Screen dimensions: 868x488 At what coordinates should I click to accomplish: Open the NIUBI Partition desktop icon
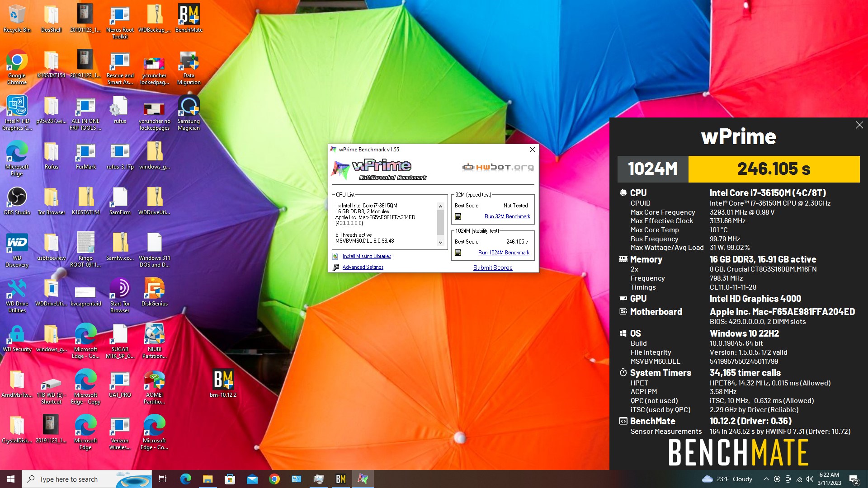tap(155, 341)
